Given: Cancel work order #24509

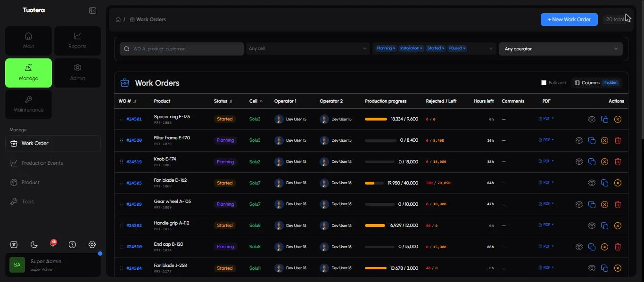Looking at the screenshot, I should click(x=605, y=204).
